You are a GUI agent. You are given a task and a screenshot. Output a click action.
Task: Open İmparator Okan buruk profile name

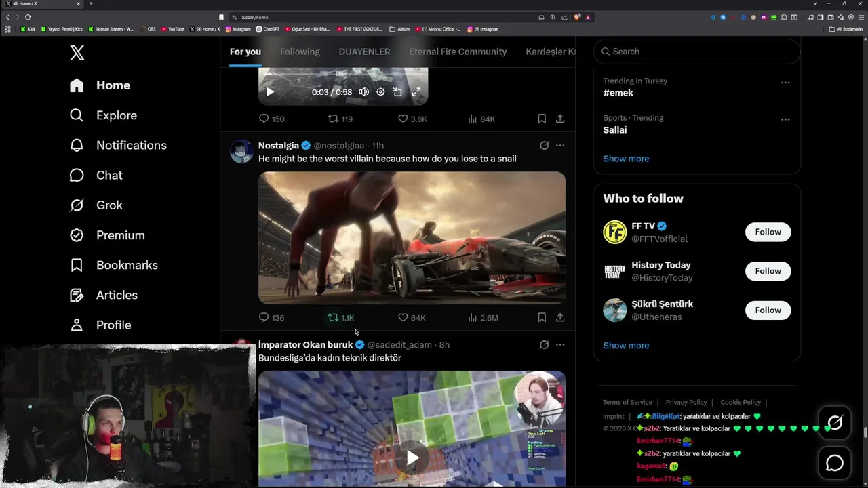[305, 345]
